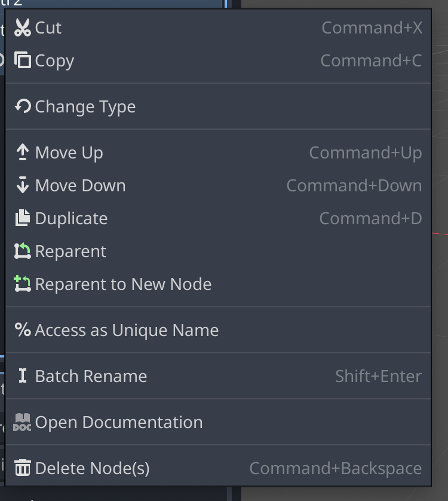Click the Open Documentation book icon
The image size is (448, 501).
[x=22, y=422]
